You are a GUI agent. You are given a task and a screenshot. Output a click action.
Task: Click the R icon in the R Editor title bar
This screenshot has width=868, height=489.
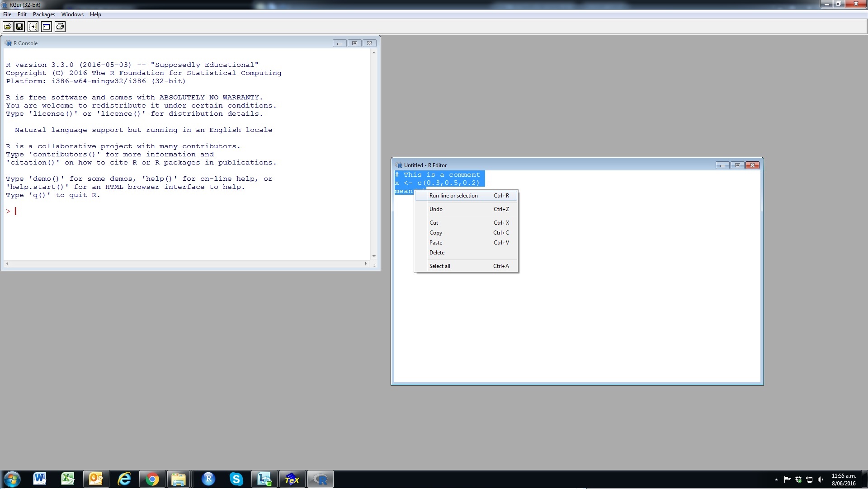[399, 165]
